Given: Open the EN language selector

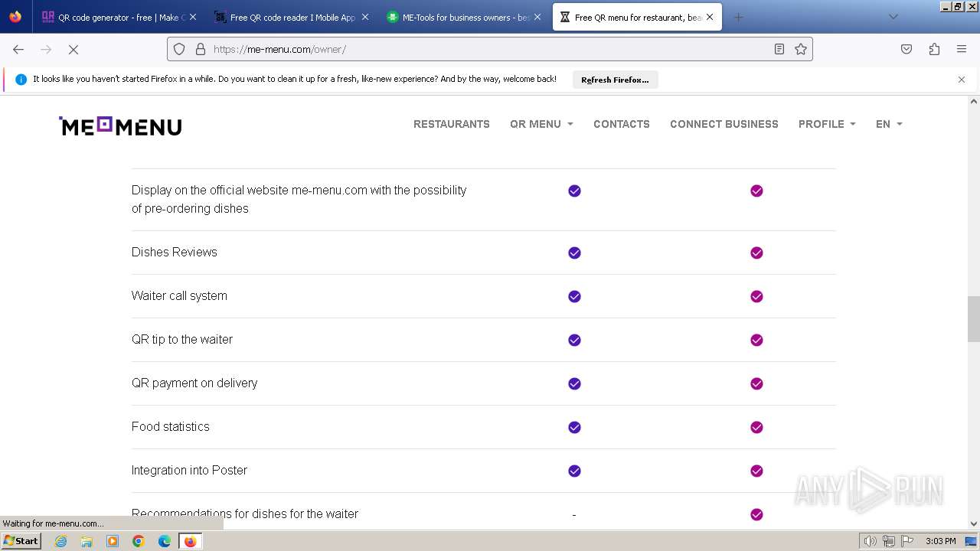Looking at the screenshot, I should point(889,124).
